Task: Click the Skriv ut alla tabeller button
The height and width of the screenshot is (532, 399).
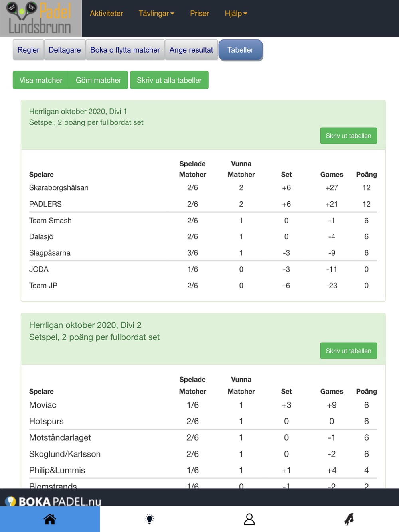Action: click(169, 80)
